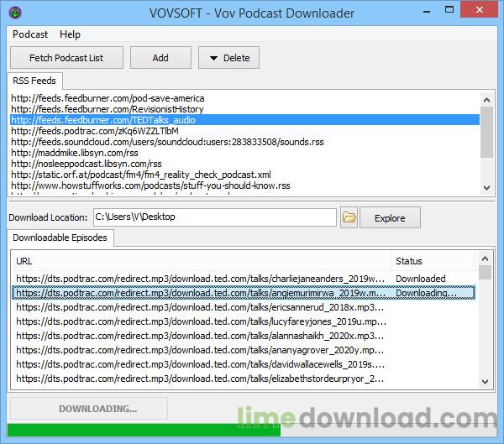Select the alannashaikh_2020x episode row
The width and height of the screenshot is (504, 444).
[x=244, y=336]
